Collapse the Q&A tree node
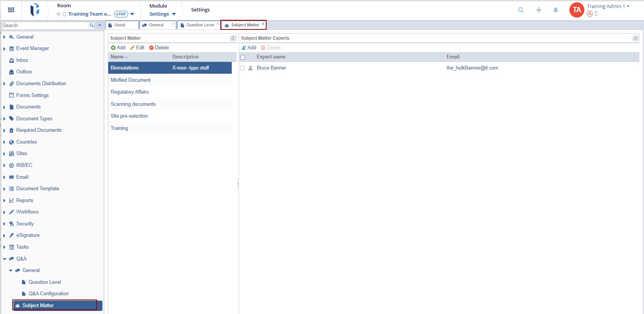Image resolution: width=644 pixels, height=314 pixels. point(4,259)
